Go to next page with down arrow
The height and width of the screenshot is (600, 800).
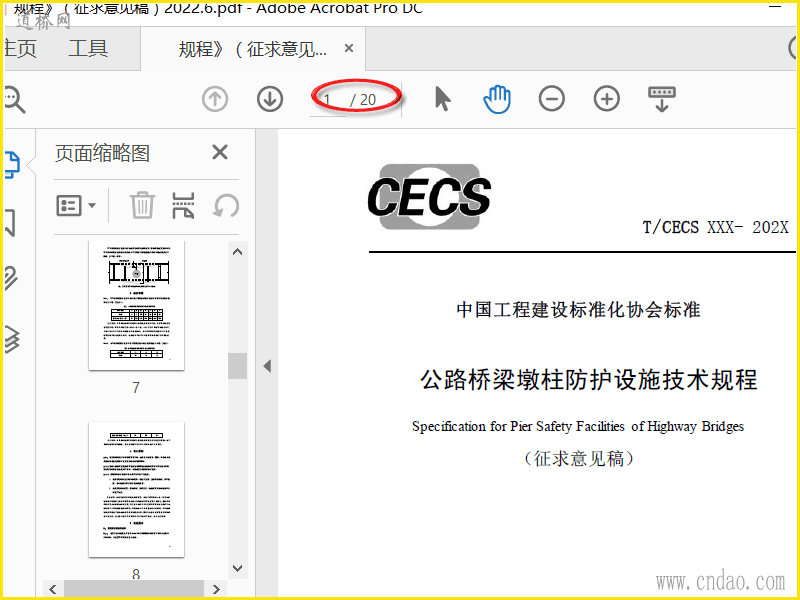[x=270, y=99]
